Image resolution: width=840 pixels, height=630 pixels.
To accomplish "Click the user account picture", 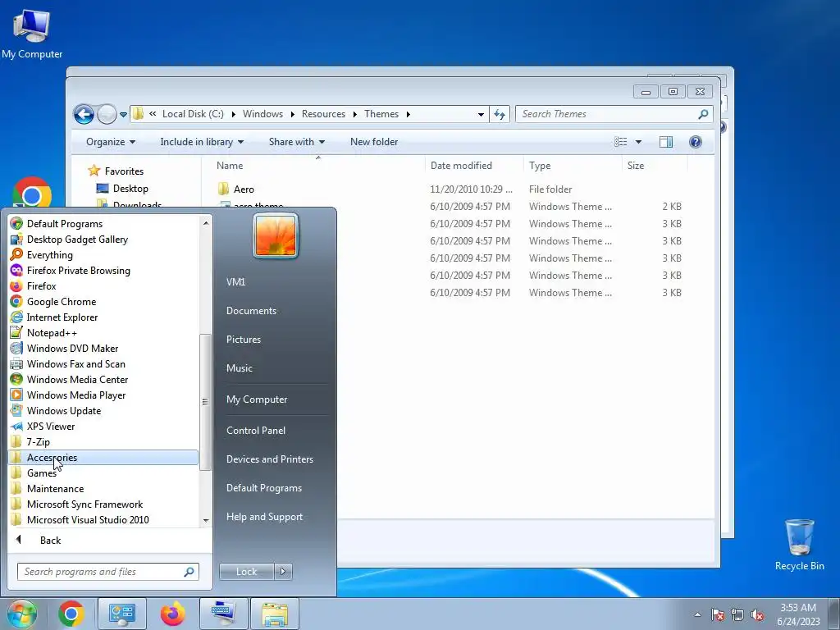I will [x=276, y=235].
